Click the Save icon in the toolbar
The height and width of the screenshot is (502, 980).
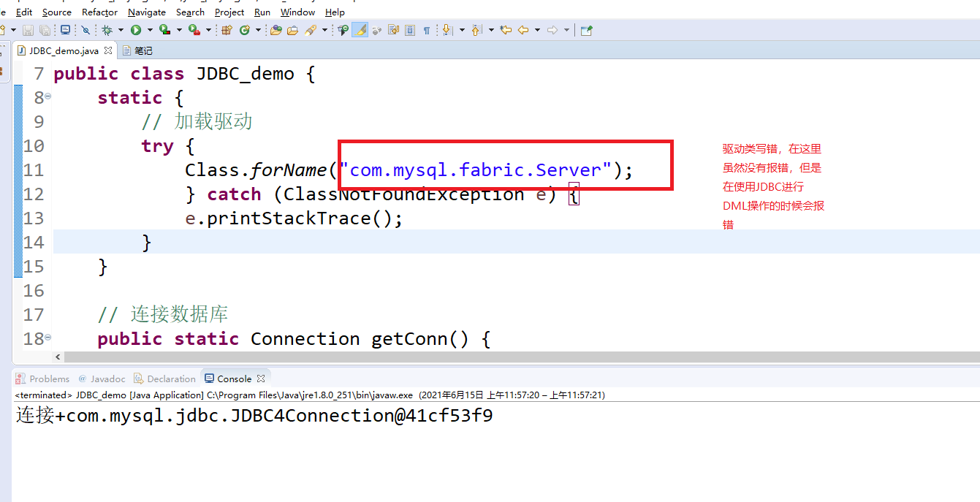[28, 30]
